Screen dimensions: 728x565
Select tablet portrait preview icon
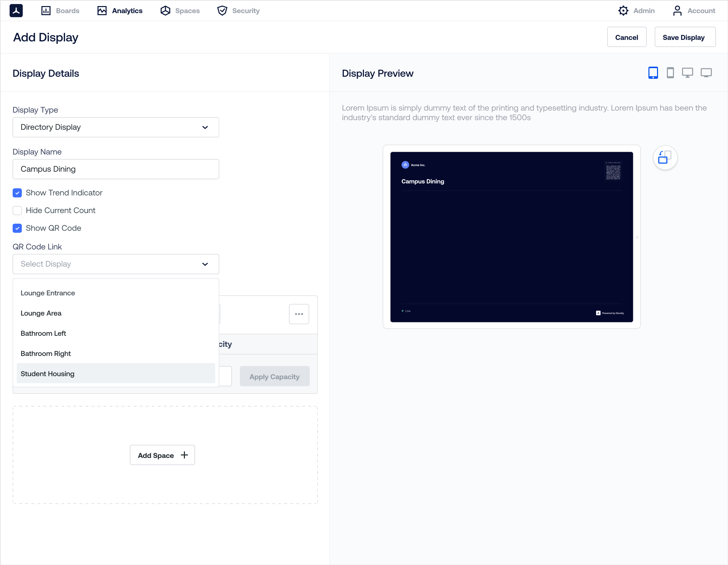click(653, 73)
